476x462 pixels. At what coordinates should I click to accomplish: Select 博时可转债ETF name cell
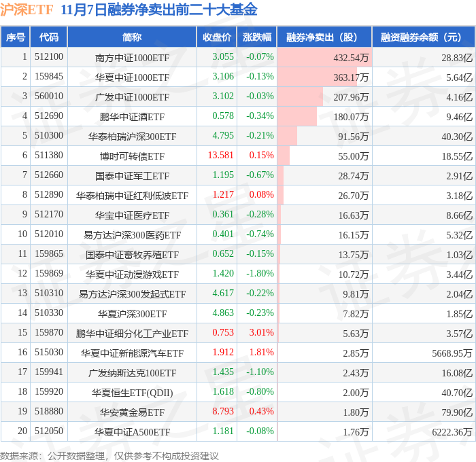pyautogui.click(x=132, y=156)
